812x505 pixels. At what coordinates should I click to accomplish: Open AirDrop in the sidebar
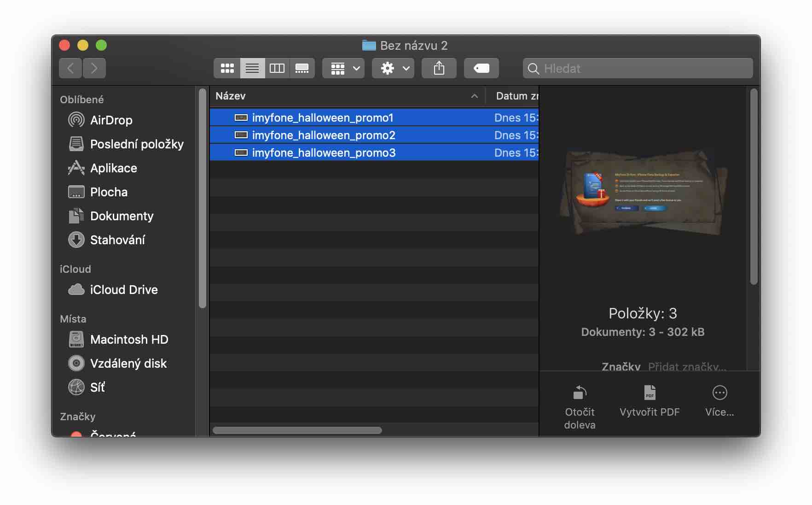click(111, 120)
